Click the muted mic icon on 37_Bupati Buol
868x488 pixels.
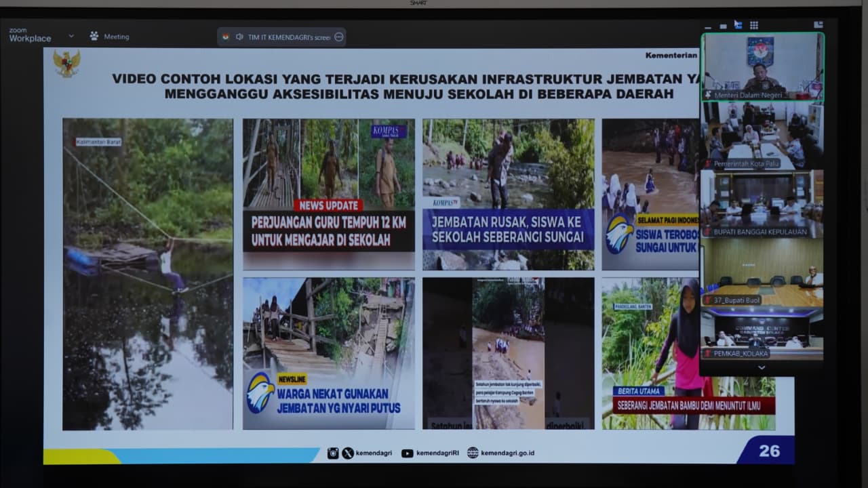click(709, 300)
